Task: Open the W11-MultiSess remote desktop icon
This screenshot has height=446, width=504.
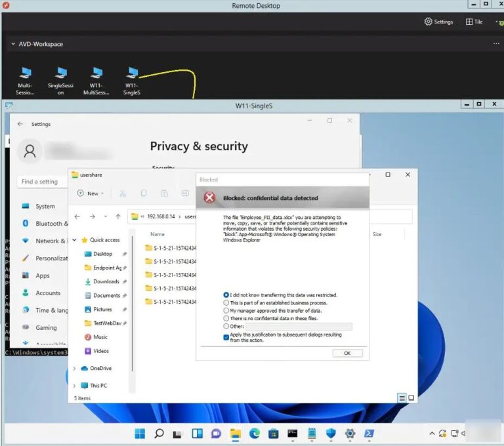Action: [x=96, y=81]
